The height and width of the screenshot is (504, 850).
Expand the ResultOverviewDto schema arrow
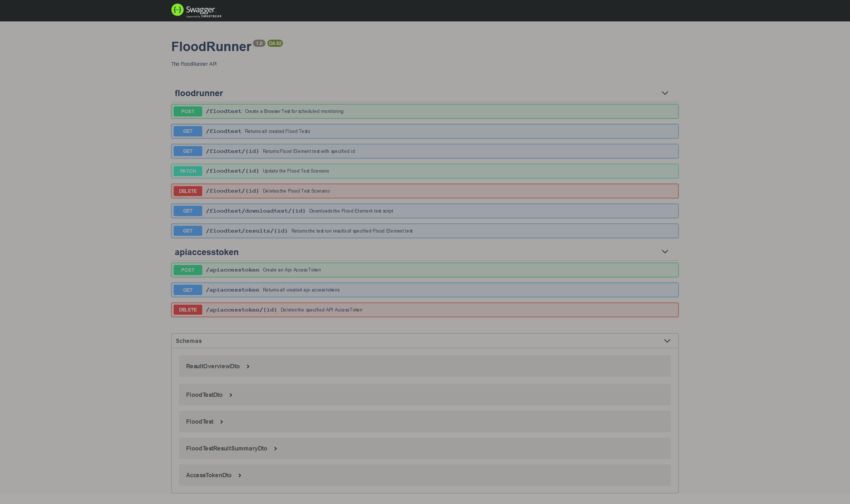[248, 366]
